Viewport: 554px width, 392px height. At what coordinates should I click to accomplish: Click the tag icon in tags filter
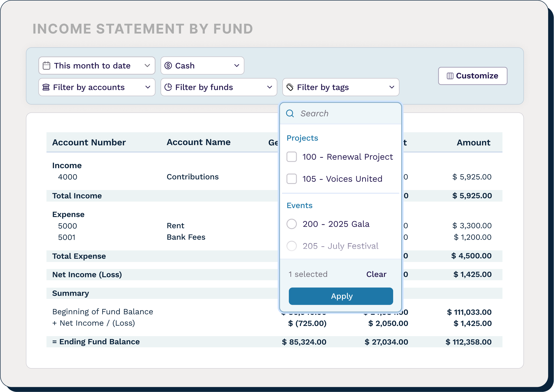tap(290, 87)
